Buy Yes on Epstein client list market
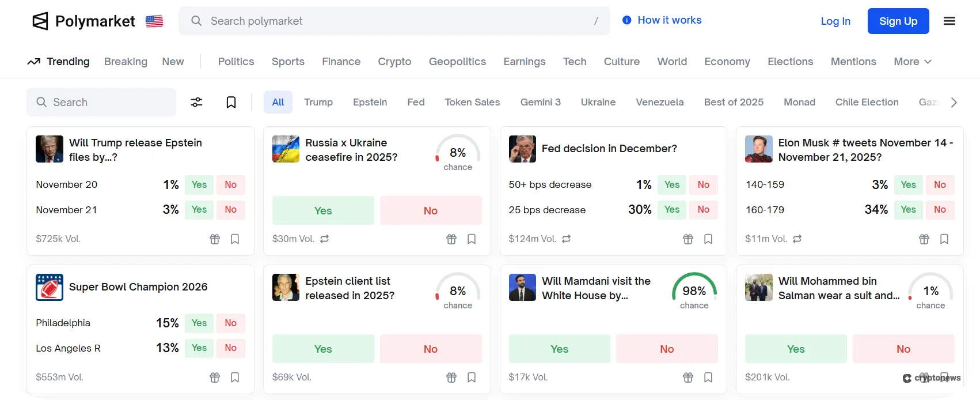 [323, 349]
